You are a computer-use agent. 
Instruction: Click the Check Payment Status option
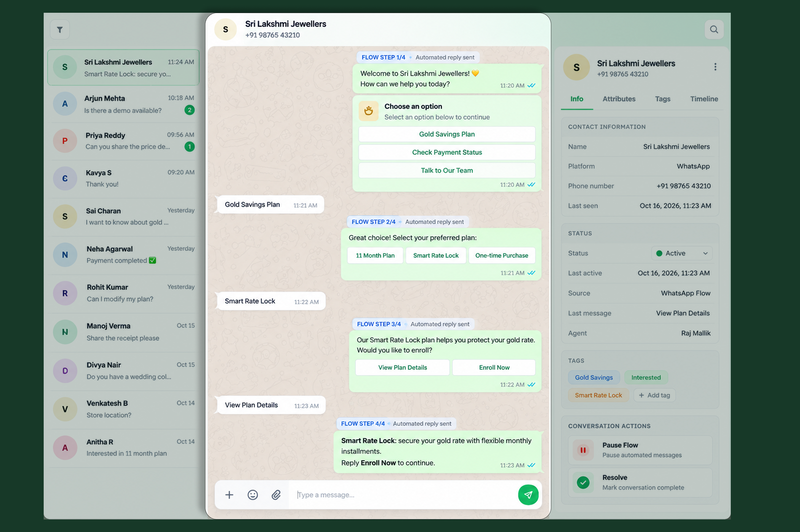pos(447,152)
